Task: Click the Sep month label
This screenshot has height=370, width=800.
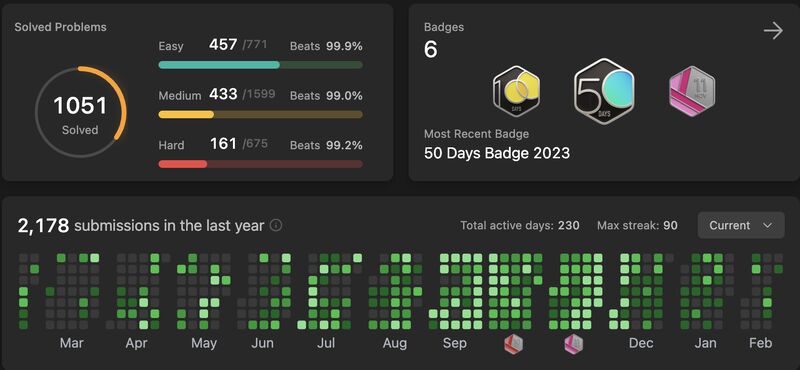Action: pyautogui.click(x=455, y=343)
